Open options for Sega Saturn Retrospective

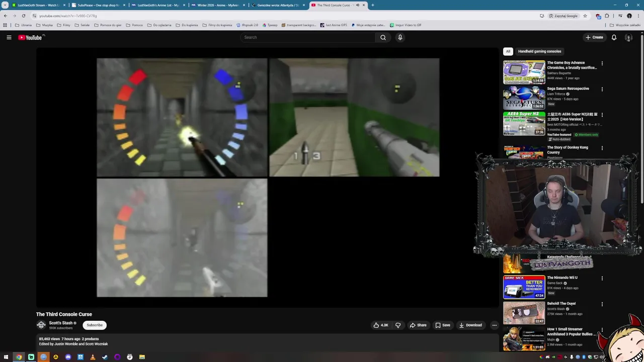click(602, 89)
